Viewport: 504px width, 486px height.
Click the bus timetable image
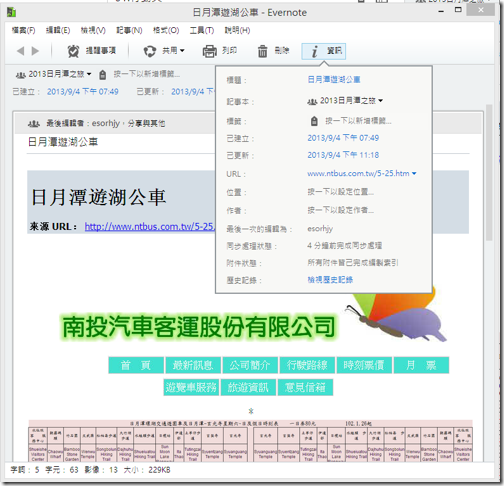[251, 441]
